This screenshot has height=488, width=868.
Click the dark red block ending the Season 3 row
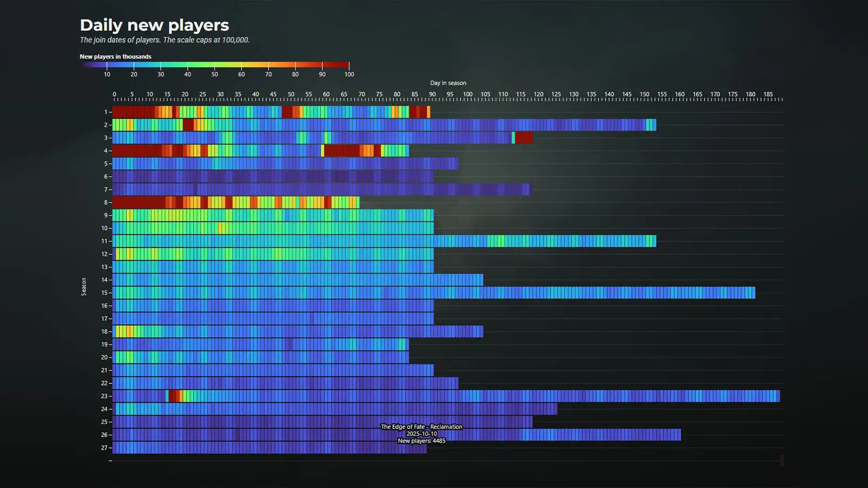point(524,138)
